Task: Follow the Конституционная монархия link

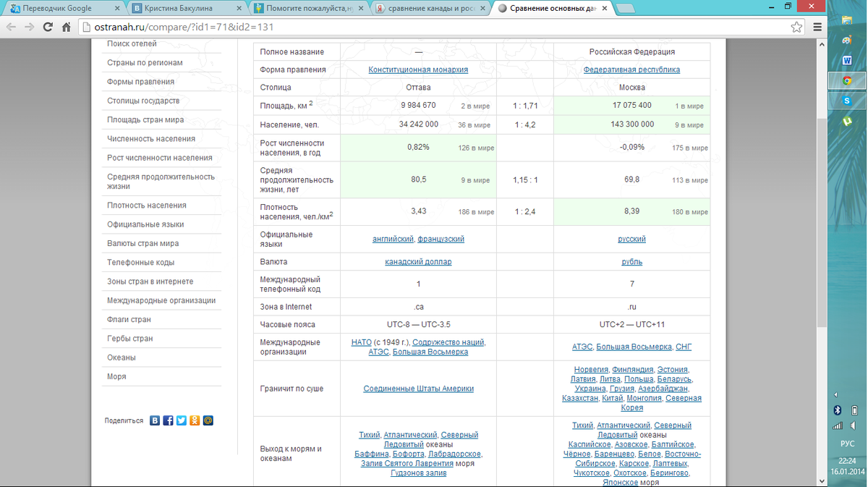Action: [418, 70]
